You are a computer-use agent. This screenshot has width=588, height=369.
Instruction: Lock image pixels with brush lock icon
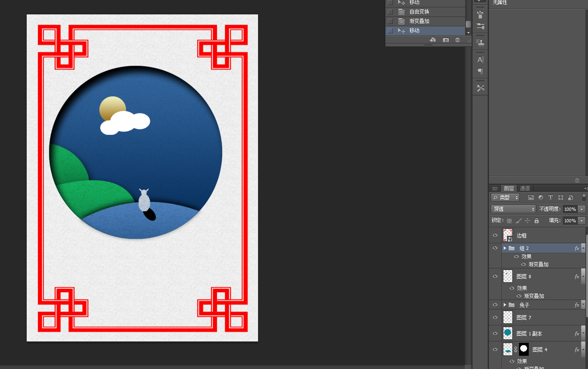point(519,221)
